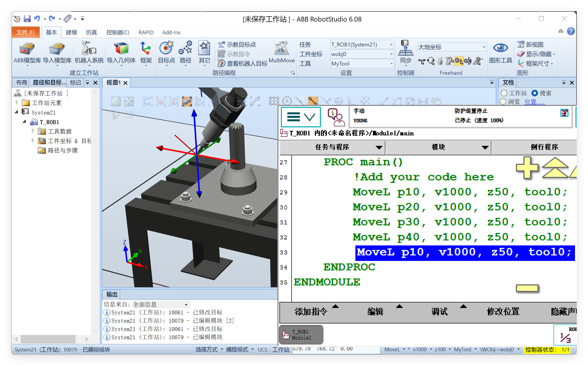Expand the 工具数据 tree node
Viewport: 588px width, 366px height.
coord(33,131)
